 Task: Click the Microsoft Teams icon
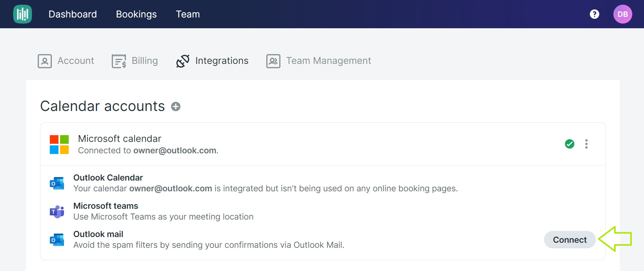click(x=57, y=211)
